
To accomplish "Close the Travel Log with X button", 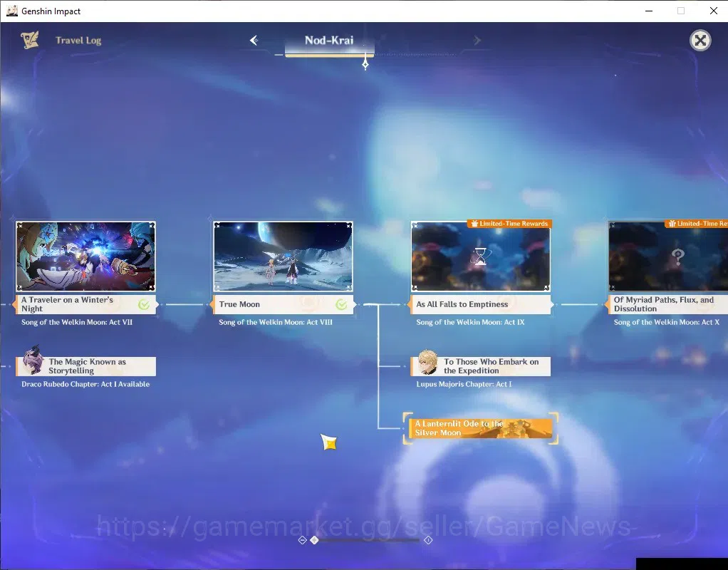I will point(700,41).
